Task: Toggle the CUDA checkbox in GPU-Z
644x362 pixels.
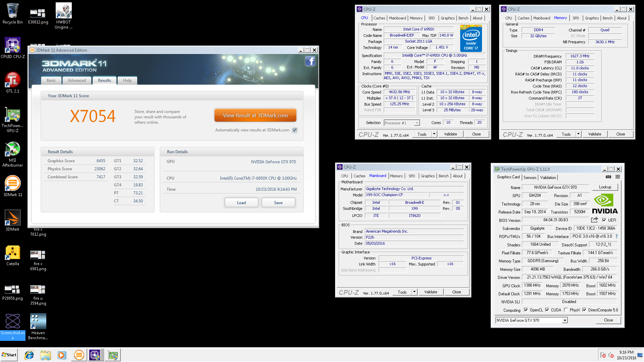Action: pos(547,310)
